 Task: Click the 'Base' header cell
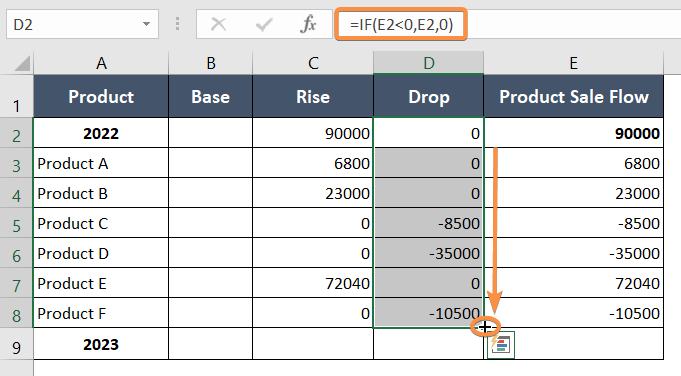(211, 96)
